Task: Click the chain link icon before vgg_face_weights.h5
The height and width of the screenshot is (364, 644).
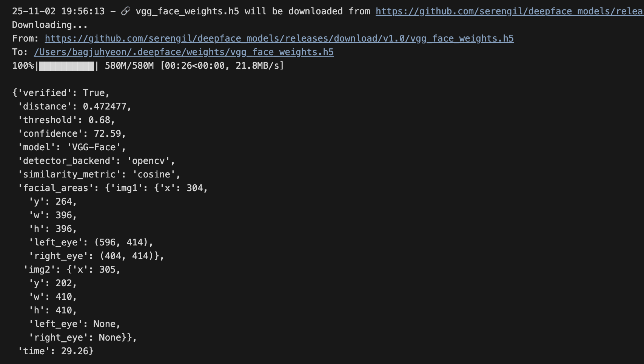Action: pos(125,11)
